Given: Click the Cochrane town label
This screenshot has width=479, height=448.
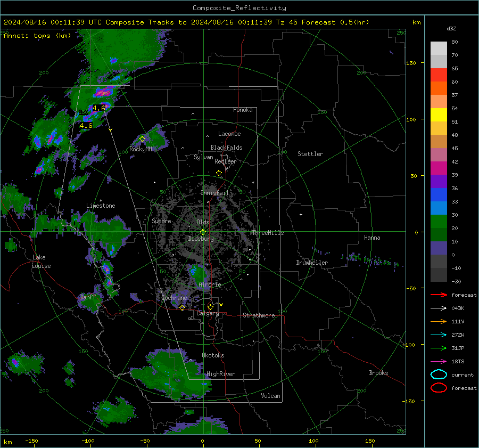Looking at the screenshot, I should click(x=174, y=298).
